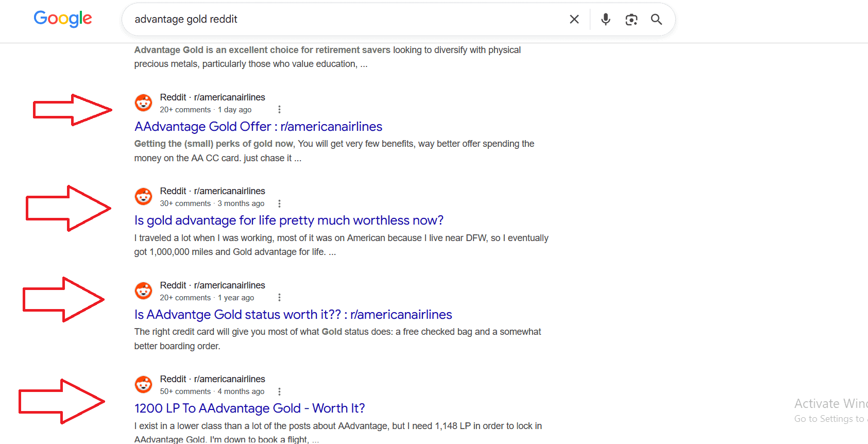
Task: Open Is gold advantage for life pretty much worthless now
Action: 288,220
